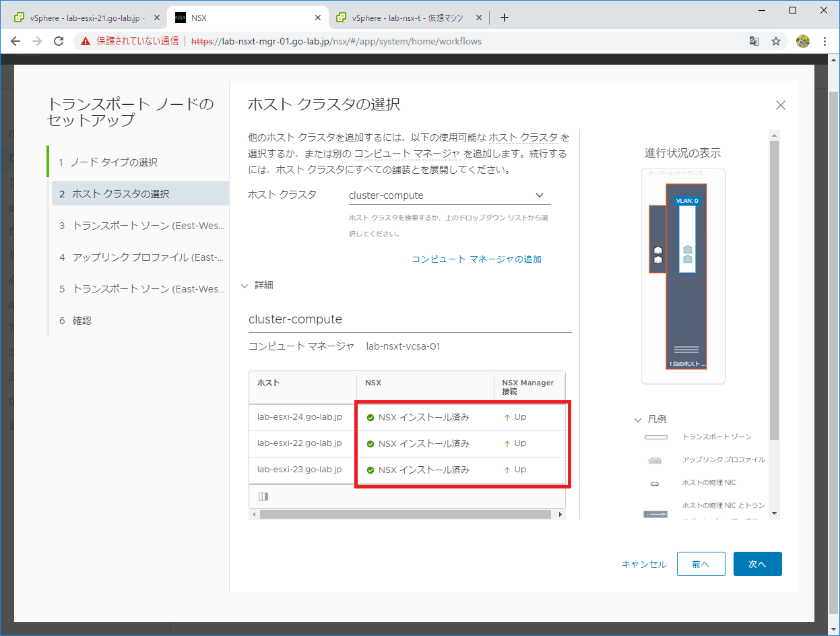Click the progress panel scroll-down arrow
This screenshot has width=840, height=636.
(x=774, y=513)
